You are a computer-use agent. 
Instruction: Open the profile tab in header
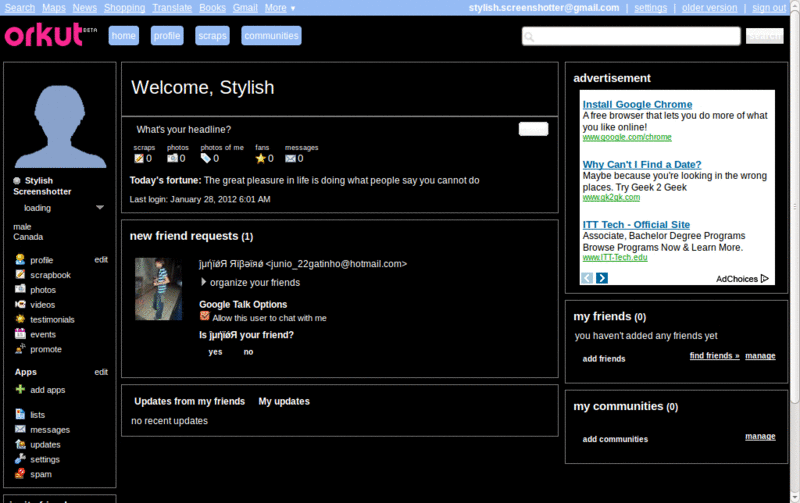coord(167,36)
